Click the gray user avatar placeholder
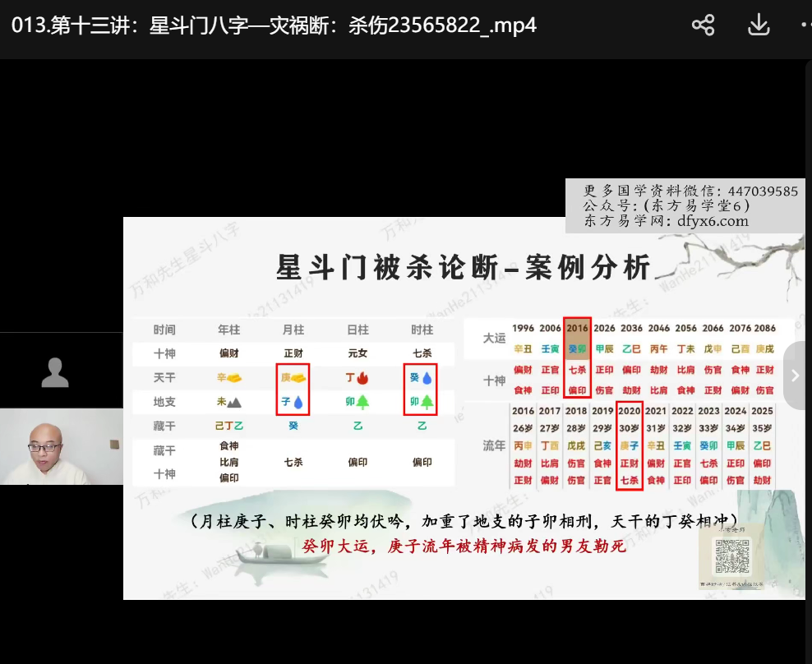The image size is (812, 664). (55, 371)
